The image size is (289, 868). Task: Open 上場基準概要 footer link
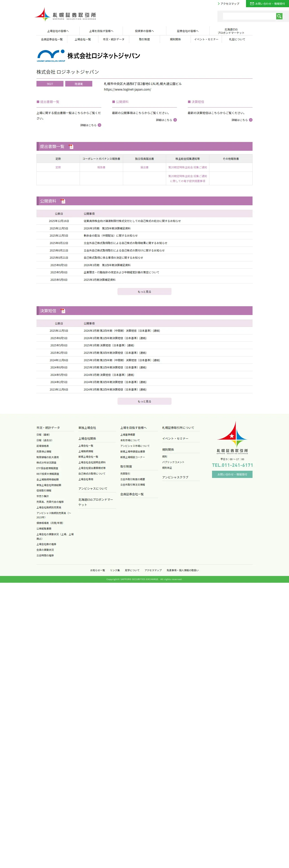(x=128, y=435)
